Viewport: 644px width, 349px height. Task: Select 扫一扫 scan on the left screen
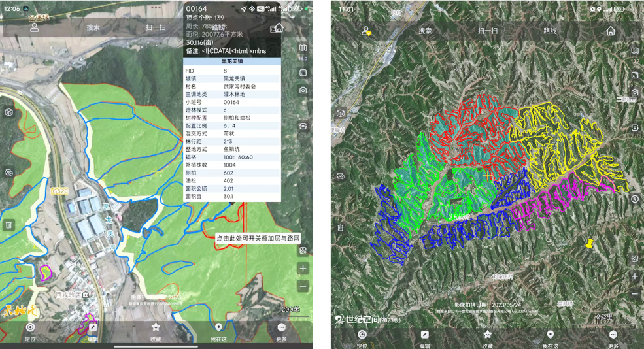(156, 28)
